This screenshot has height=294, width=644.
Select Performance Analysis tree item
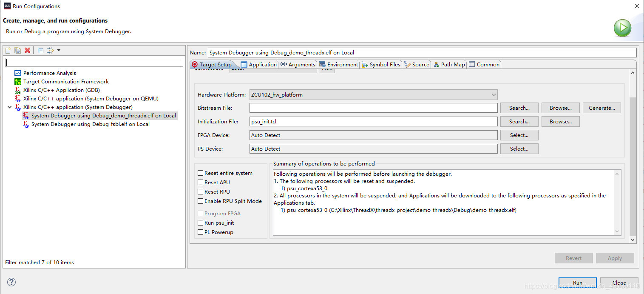click(49, 73)
